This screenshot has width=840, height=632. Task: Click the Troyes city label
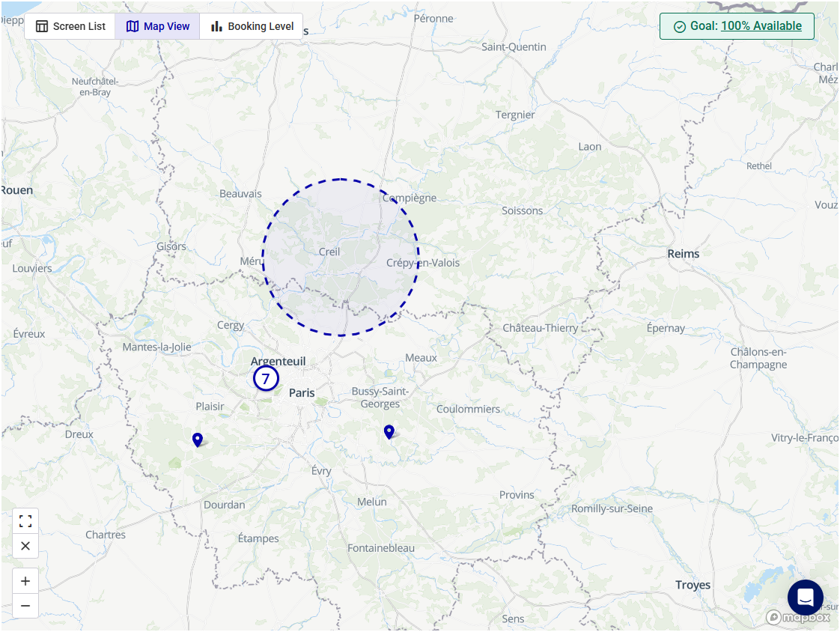click(x=693, y=585)
